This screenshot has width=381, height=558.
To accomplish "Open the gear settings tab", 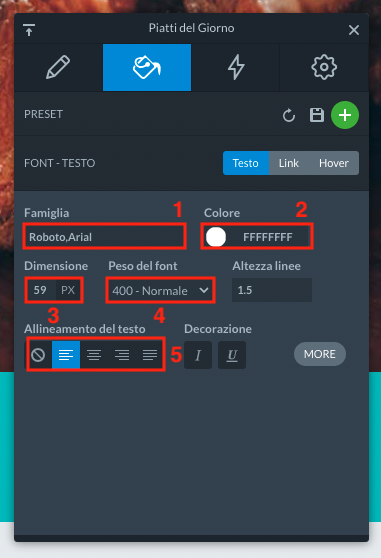I will [x=324, y=67].
